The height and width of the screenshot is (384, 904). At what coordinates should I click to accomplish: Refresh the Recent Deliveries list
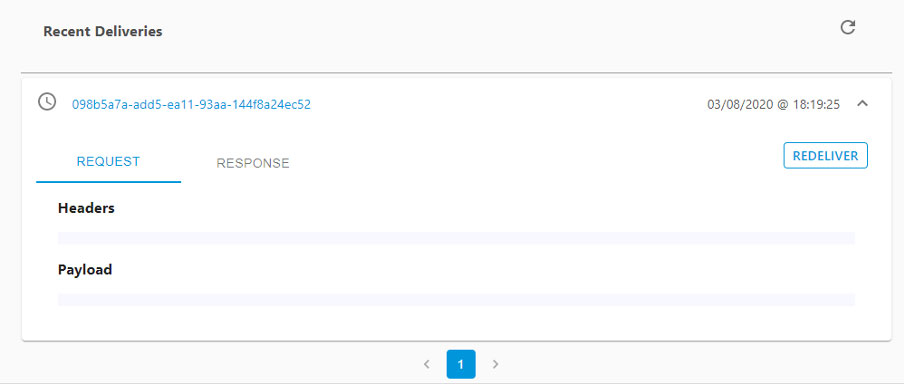click(847, 28)
